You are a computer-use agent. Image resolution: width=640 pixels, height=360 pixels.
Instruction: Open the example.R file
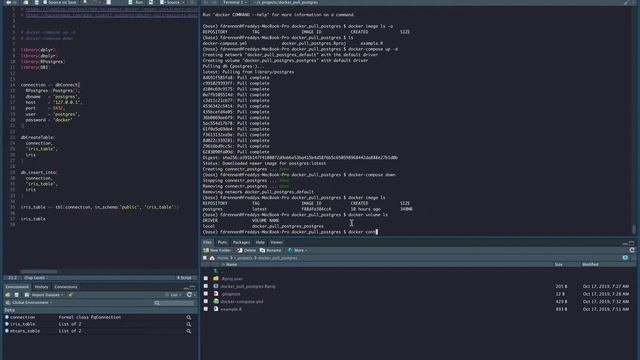point(231,309)
